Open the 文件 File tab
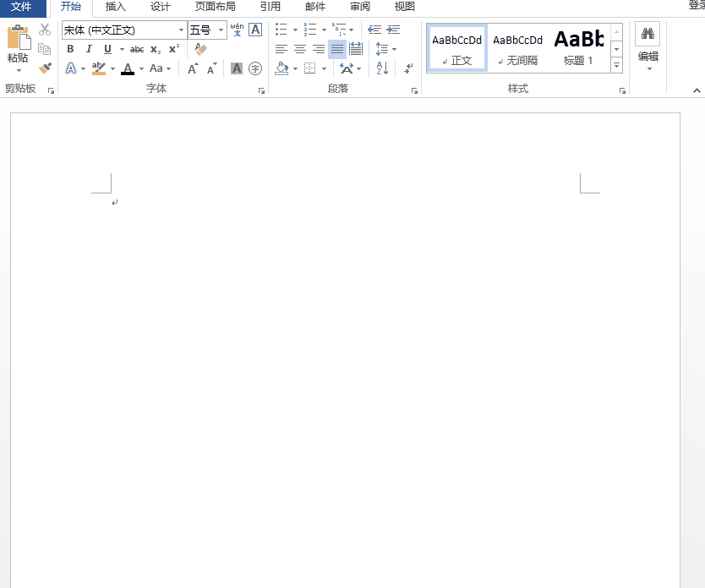The image size is (705, 588). (22, 7)
